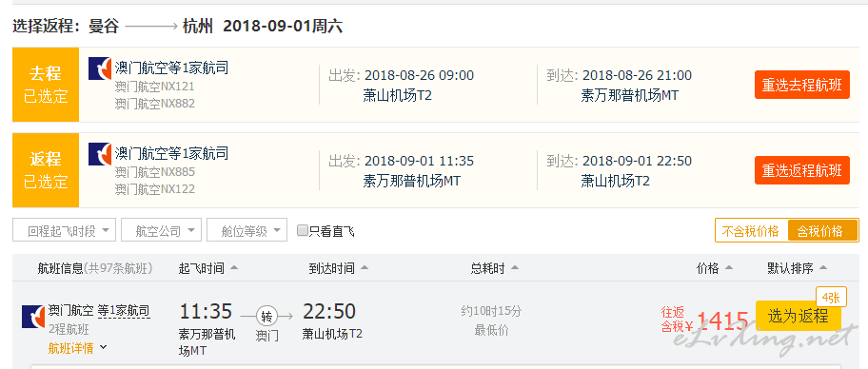This screenshot has height=369, width=868.
Task: Expand 航班详情 flight details
Action: point(77,348)
